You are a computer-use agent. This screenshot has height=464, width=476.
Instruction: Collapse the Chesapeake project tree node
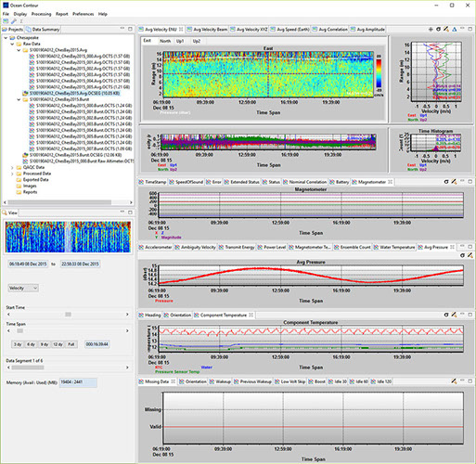[6, 38]
